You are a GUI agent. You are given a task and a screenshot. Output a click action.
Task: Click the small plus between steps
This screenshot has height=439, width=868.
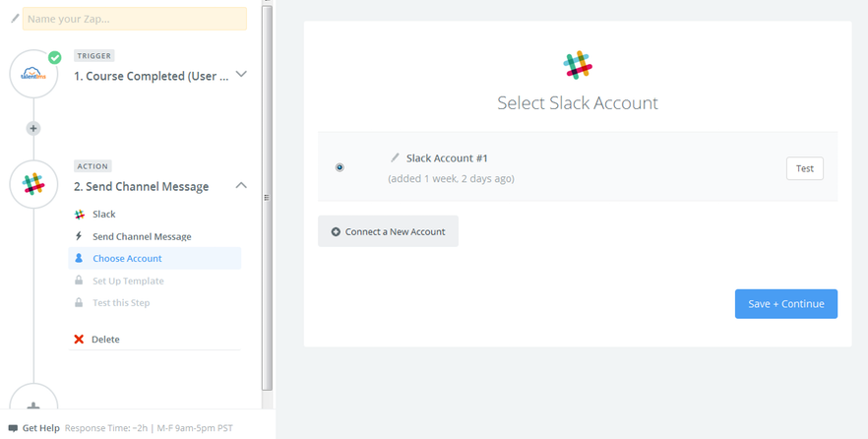[x=33, y=128]
